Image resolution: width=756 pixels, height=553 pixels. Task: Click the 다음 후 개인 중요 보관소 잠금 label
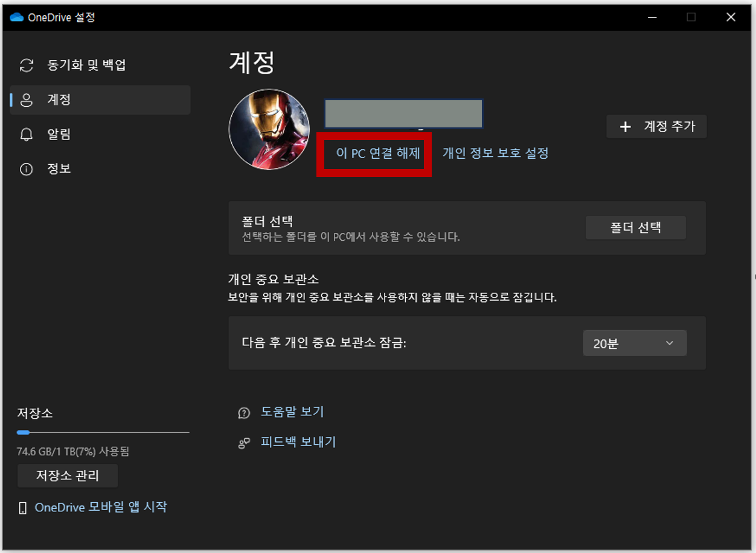click(x=324, y=344)
